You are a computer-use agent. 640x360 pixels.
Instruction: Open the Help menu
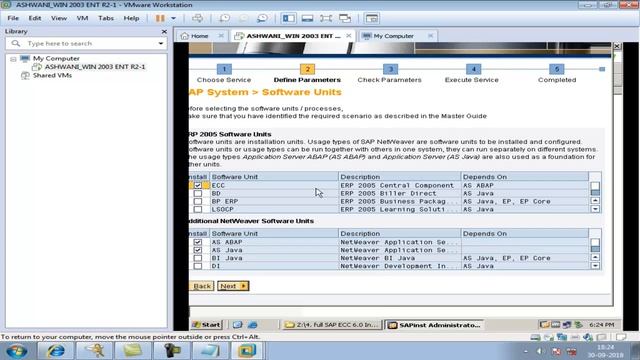coord(131,18)
